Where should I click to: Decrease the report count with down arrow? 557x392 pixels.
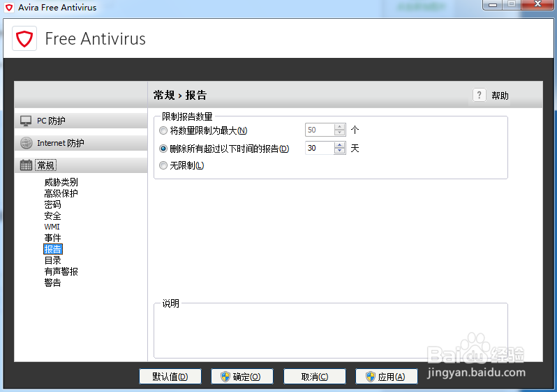click(340, 133)
